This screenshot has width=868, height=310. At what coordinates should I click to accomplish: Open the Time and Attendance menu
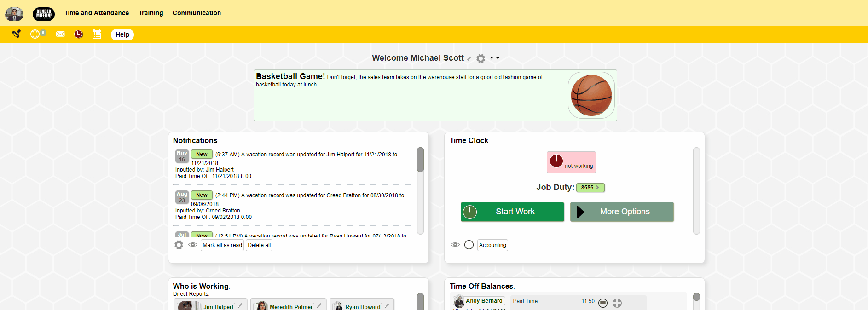click(97, 13)
